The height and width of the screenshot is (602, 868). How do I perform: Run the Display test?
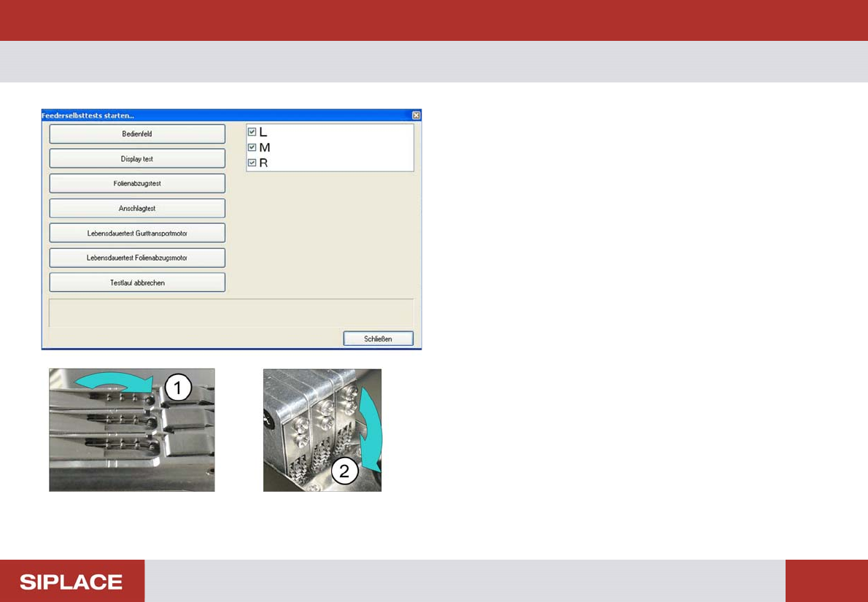click(137, 159)
